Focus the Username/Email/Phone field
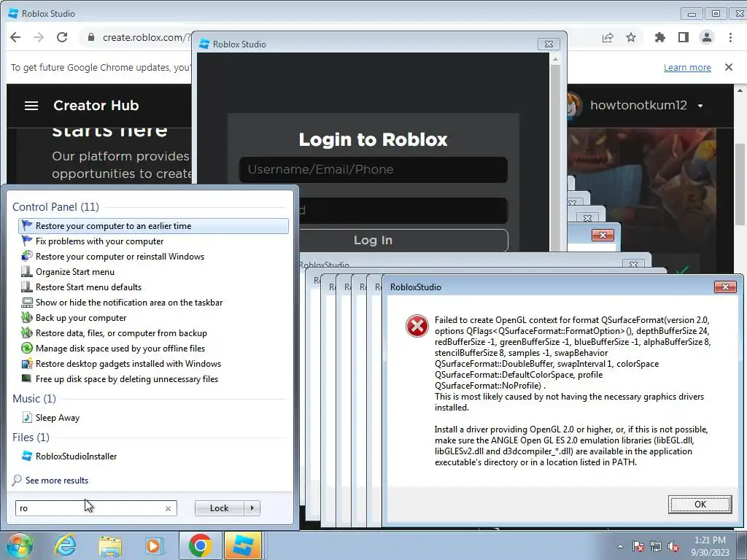 click(x=373, y=169)
